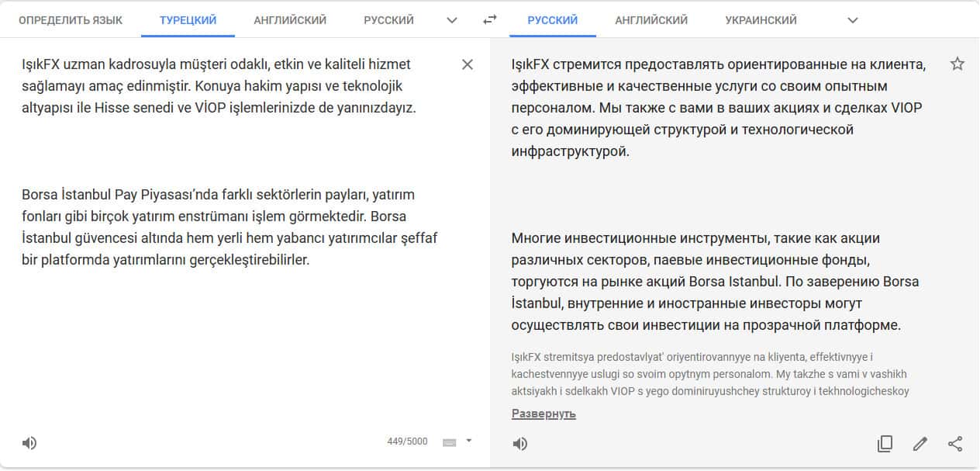Listen to the Turkish source text
980x471 pixels.
pyautogui.click(x=29, y=443)
